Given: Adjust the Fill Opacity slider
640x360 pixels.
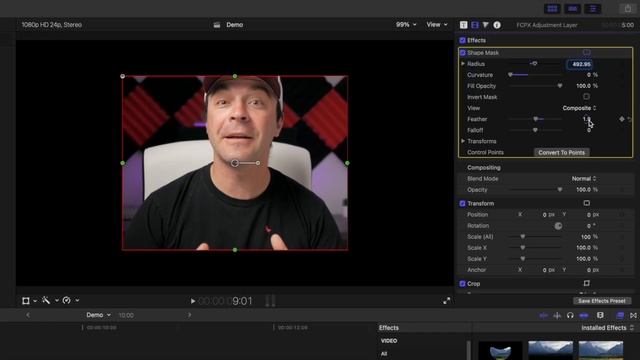Looking at the screenshot, I should (535, 86).
